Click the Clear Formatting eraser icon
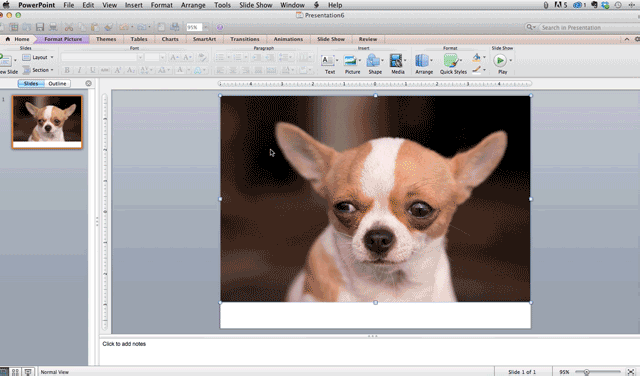Screen dimensions: 640x376 point(202,57)
